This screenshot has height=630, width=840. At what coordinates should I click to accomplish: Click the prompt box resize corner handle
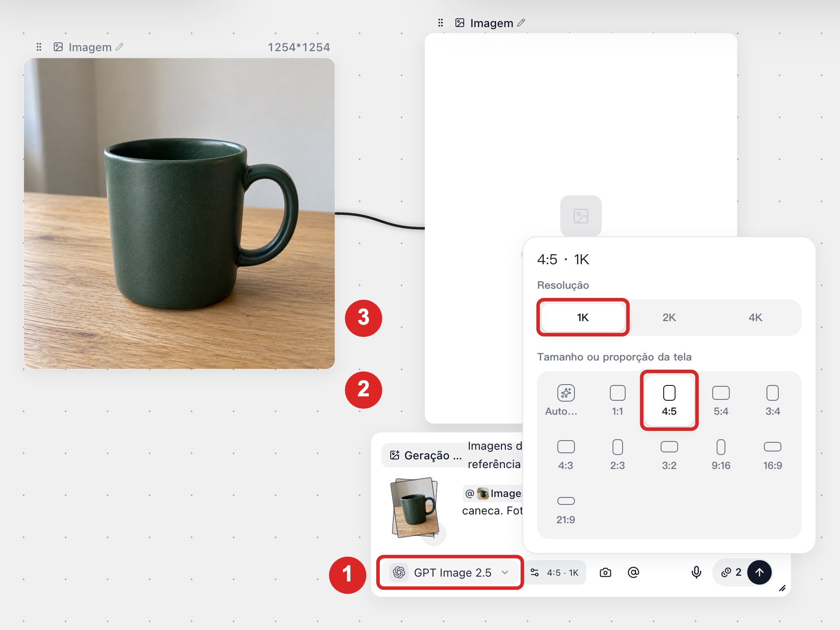[782, 588]
